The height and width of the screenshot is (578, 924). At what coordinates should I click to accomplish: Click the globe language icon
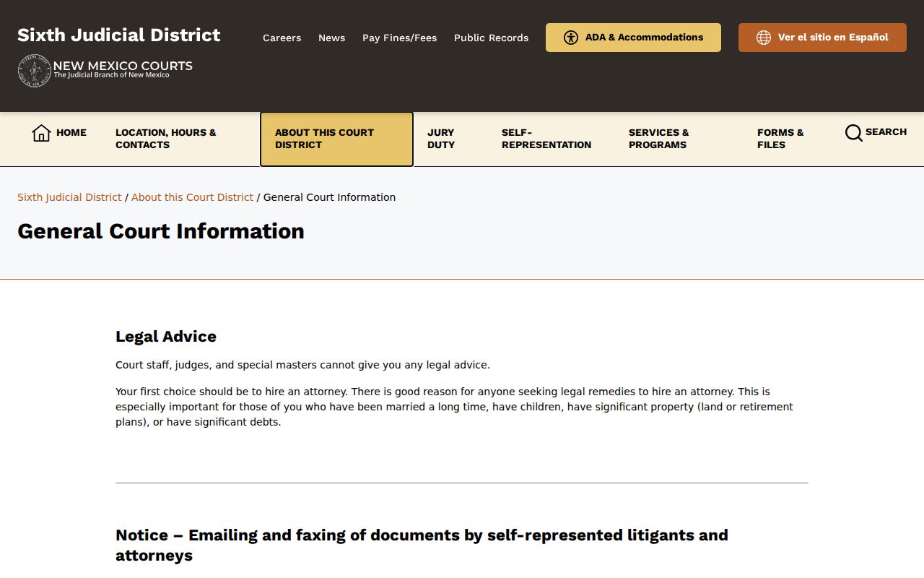pos(764,38)
